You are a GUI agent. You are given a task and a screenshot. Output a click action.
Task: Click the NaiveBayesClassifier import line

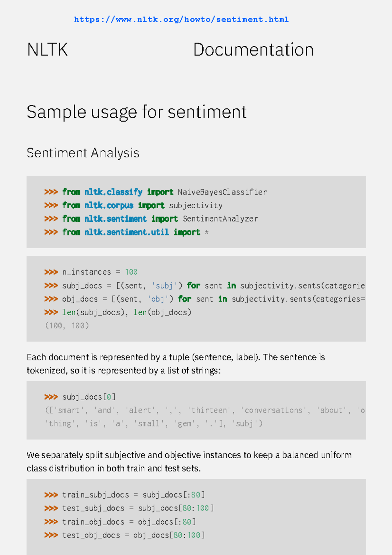[x=155, y=192]
